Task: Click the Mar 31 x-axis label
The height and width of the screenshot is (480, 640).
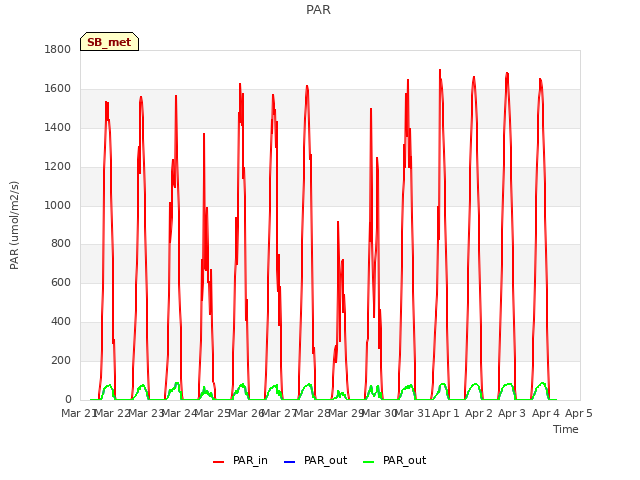Action: click(413, 413)
